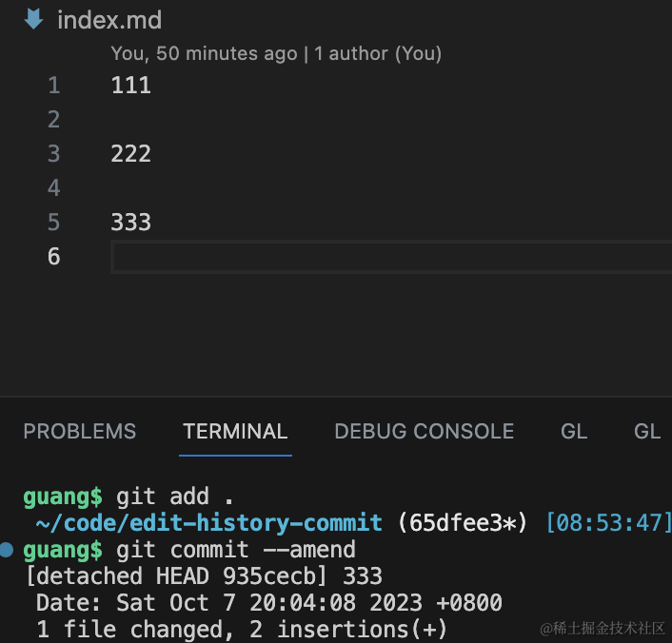Select the index.md file tab title
Screen dimensions: 672x643
109,20
